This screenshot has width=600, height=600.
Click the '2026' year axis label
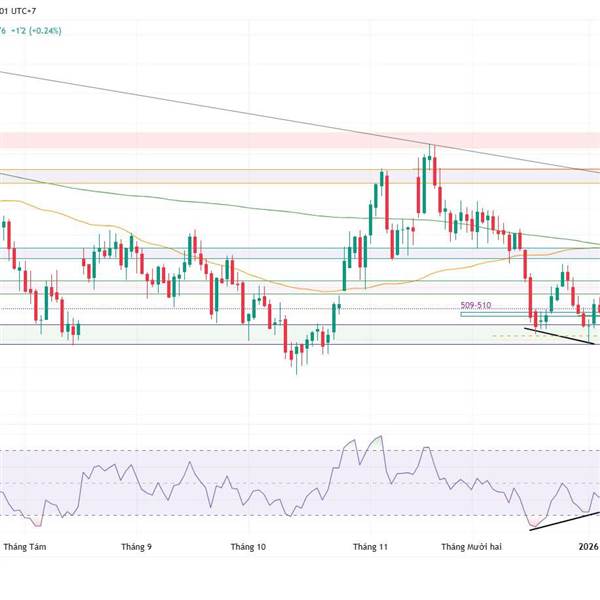click(x=589, y=546)
